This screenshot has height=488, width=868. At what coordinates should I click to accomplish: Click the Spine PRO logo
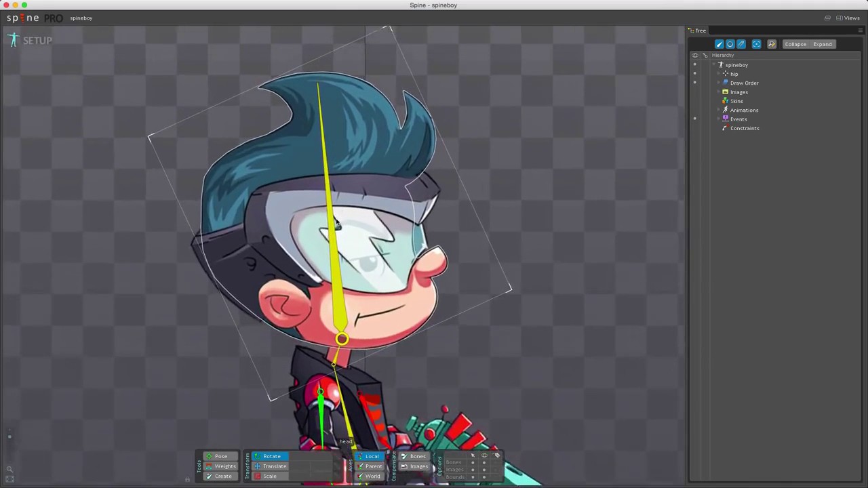[34, 18]
